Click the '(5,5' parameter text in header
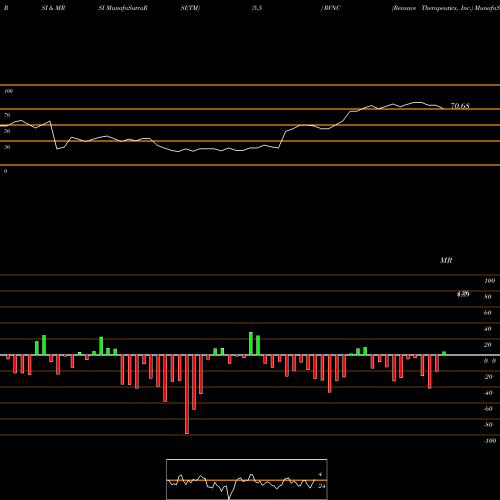The image size is (500, 500). coord(257,8)
